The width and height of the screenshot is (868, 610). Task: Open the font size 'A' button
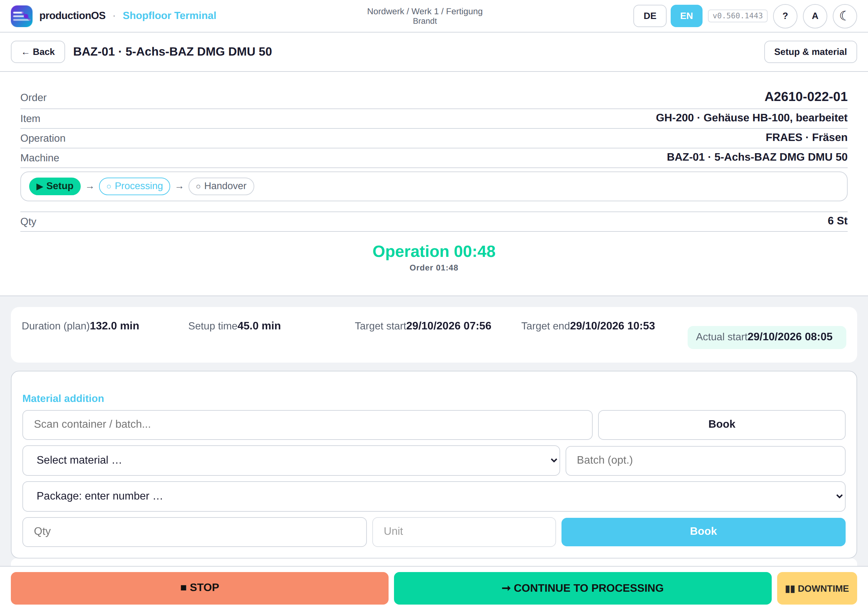(815, 16)
